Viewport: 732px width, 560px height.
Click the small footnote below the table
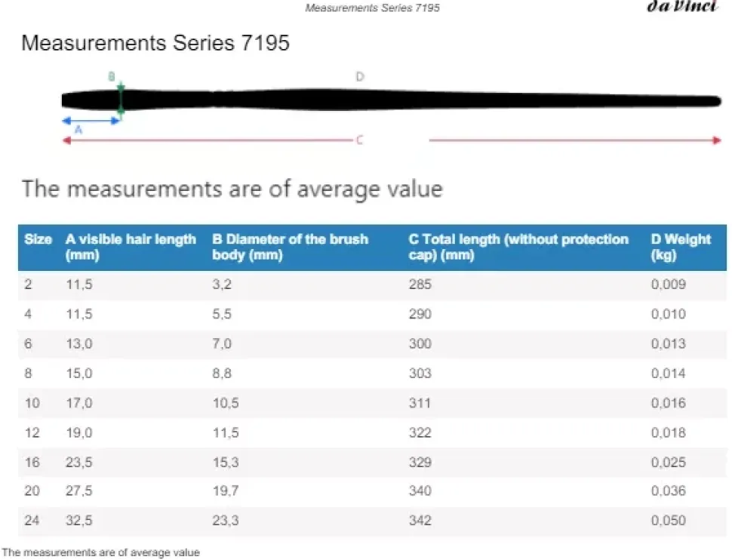(x=101, y=552)
